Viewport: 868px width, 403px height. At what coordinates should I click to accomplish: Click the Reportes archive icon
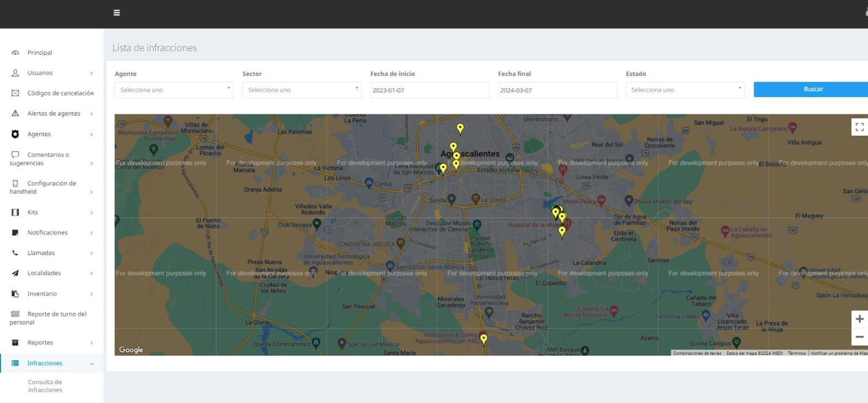[x=15, y=342]
